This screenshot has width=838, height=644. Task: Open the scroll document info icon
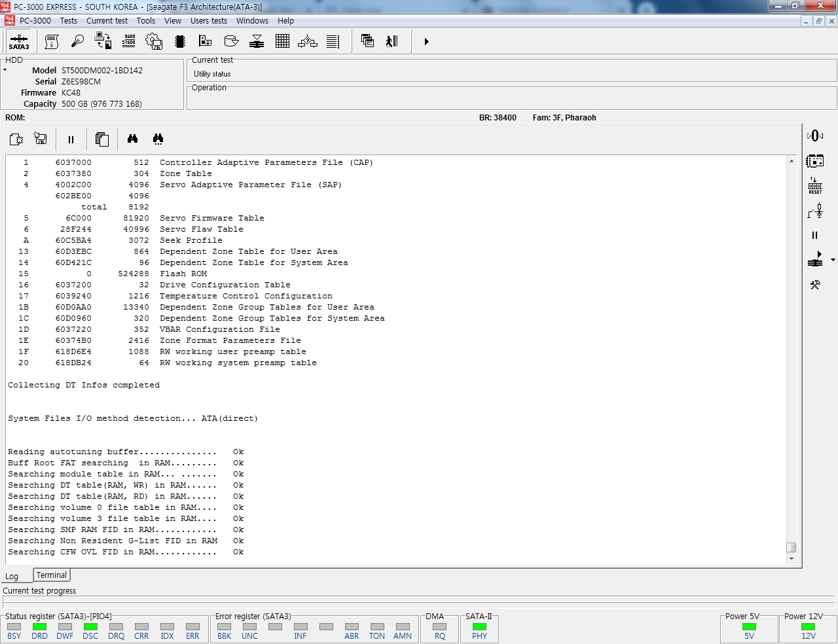point(52,42)
